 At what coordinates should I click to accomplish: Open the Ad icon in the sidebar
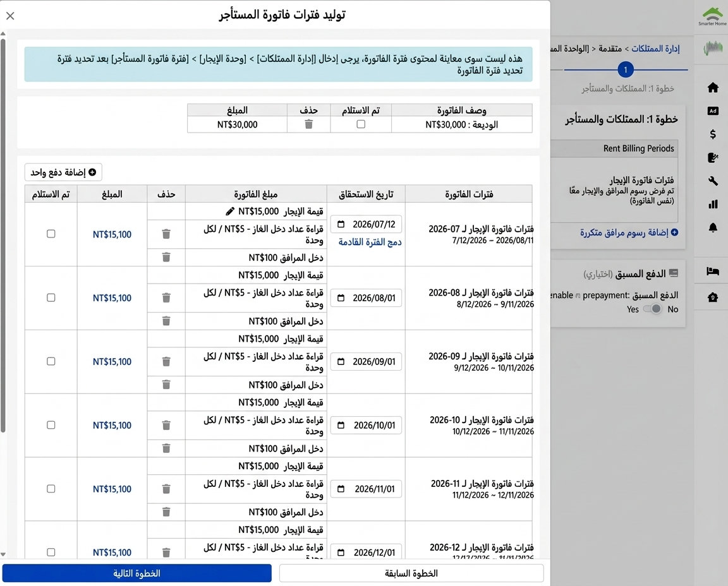click(713, 111)
